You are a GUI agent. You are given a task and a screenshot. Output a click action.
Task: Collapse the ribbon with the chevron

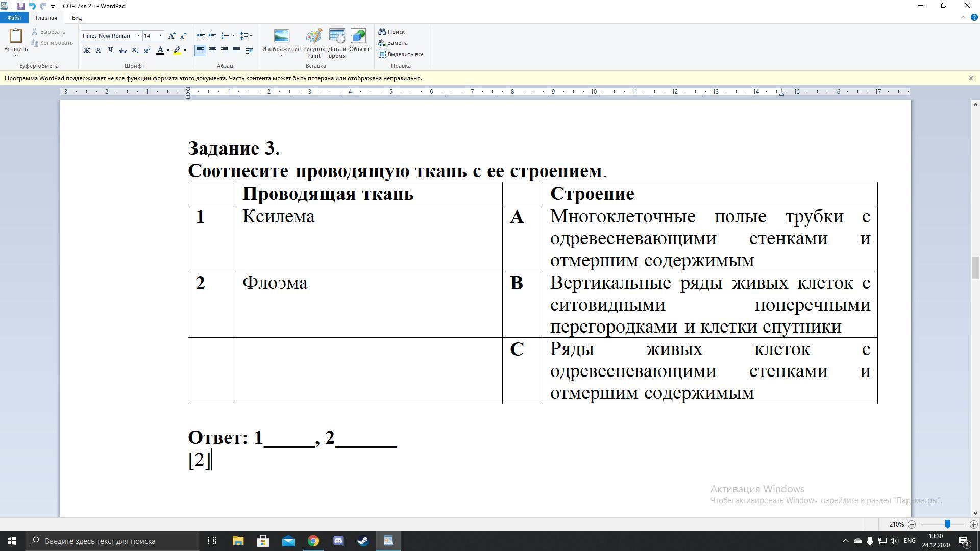tap(963, 17)
